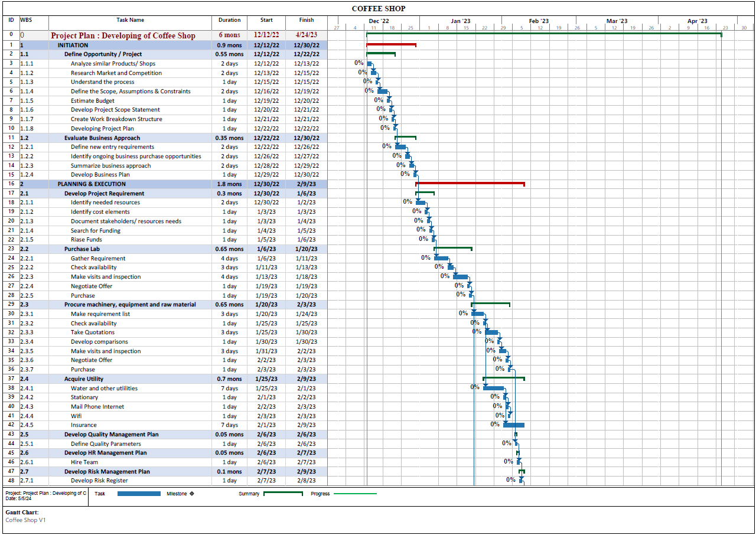
Task: Select the red PLANNING & EXECUTION summary bar
Action: (470, 184)
